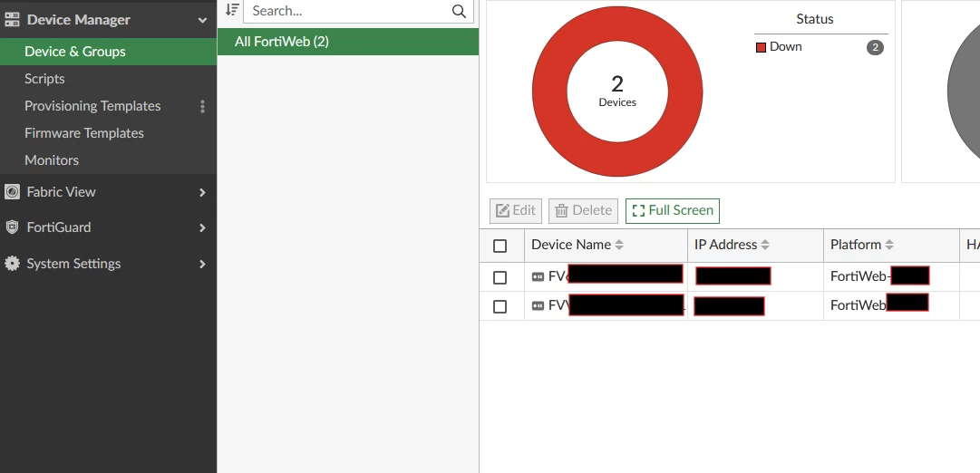The width and height of the screenshot is (980, 473).
Task: Click the Down count badge showing 2
Action: click(875, 47)
